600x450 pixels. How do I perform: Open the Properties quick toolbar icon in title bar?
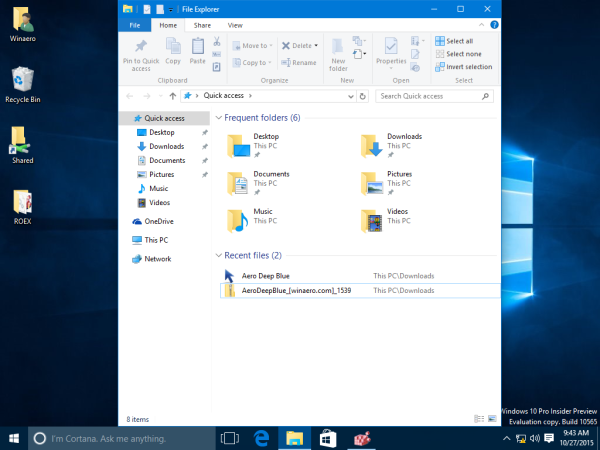[147, 9]
